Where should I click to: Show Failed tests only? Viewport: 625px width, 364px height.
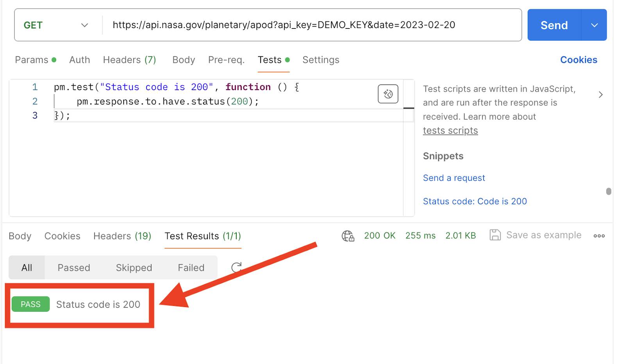click(x=191, y=268)
